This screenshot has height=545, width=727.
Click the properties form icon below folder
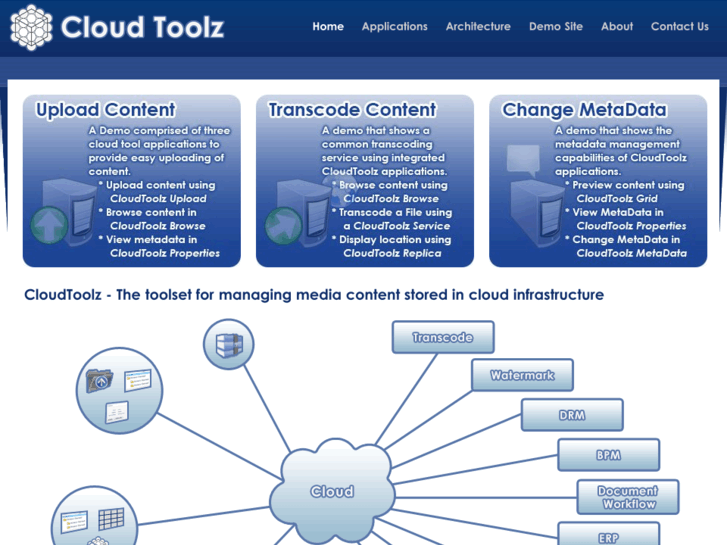tap(117, 412)
